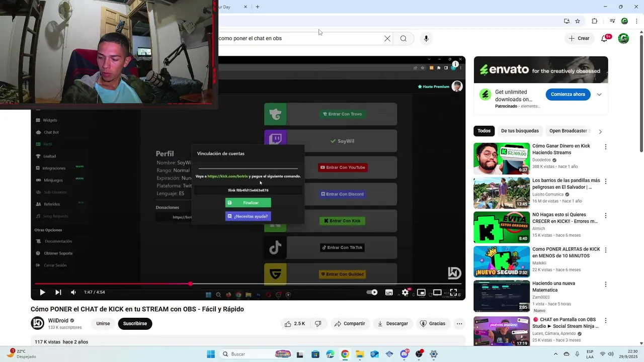Clear the search box with X
This screenshot has height=362, width=644.
(387, 38)
